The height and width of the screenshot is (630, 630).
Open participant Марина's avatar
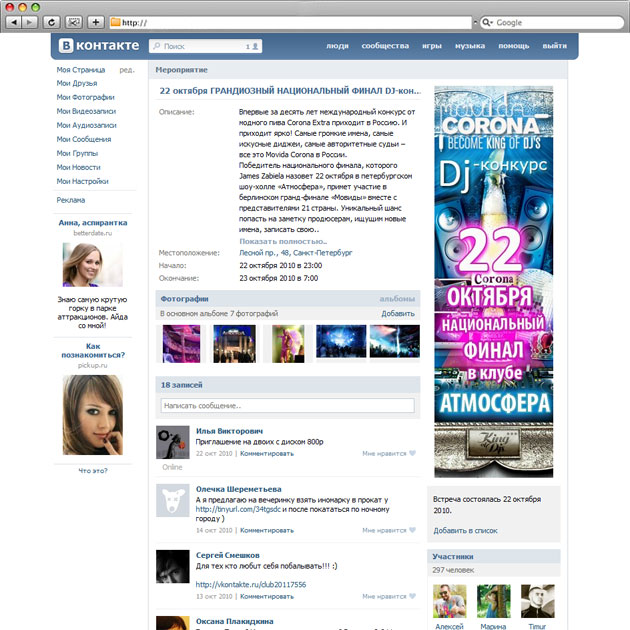point(493,601)
